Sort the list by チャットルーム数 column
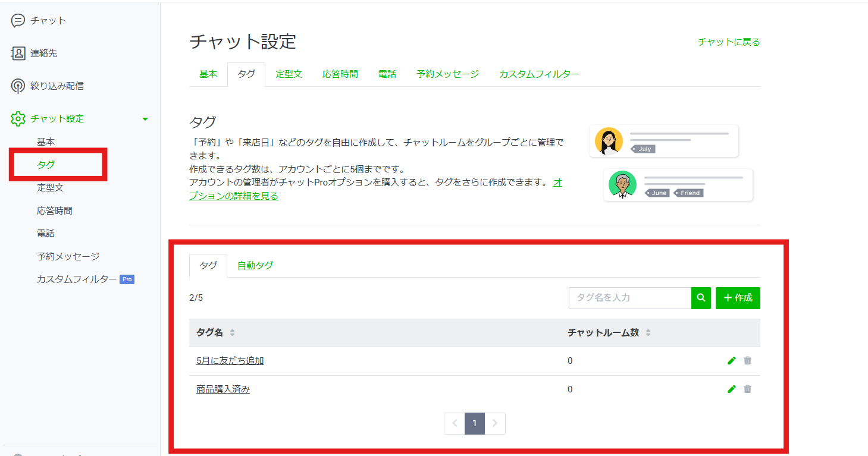Image resolution: width=868 pixels, height=456 pixels. click(x=648, y=333)
